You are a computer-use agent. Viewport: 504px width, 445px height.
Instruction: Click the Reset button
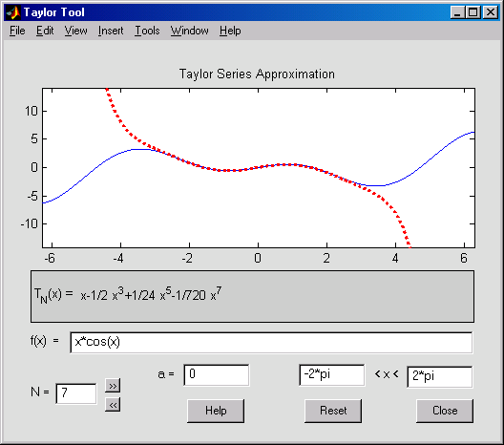pyautogui.click(x=333, y=411)
